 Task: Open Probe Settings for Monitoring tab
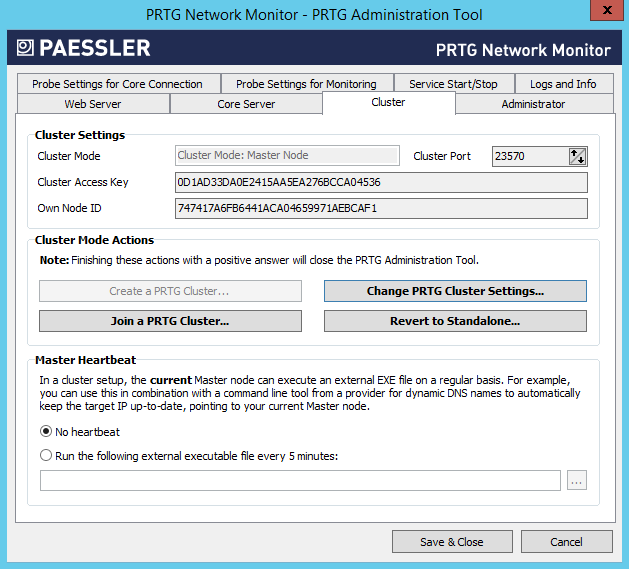[x=306, y=84]
